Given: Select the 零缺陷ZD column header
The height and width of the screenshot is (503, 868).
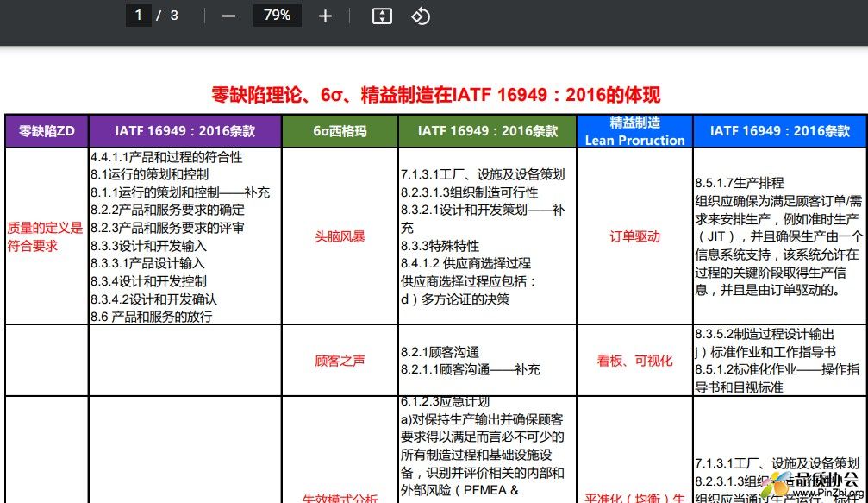Looking at the screenshot, I should [x=47, y=131].
